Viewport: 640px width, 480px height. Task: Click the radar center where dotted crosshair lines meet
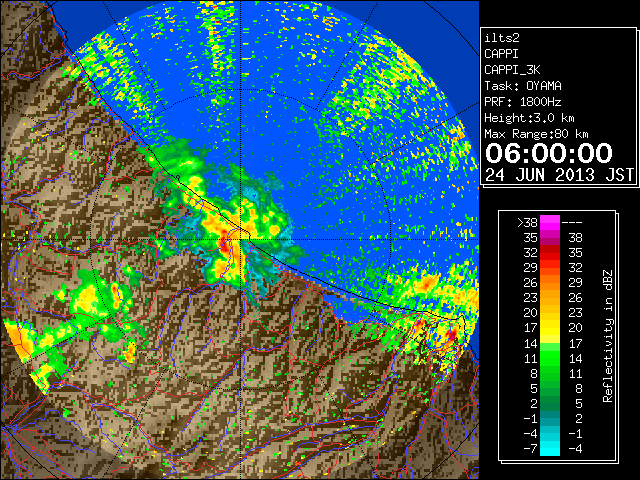tap(240, 239)
